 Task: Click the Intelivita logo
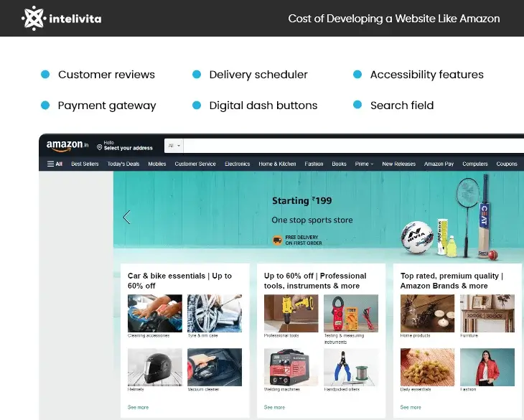[x=62, y=19]
